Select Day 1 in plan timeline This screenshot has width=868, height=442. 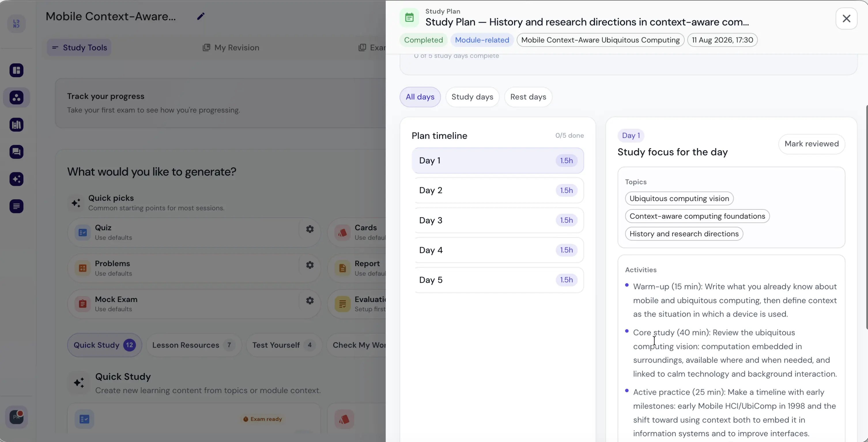(x=498, y=161)
